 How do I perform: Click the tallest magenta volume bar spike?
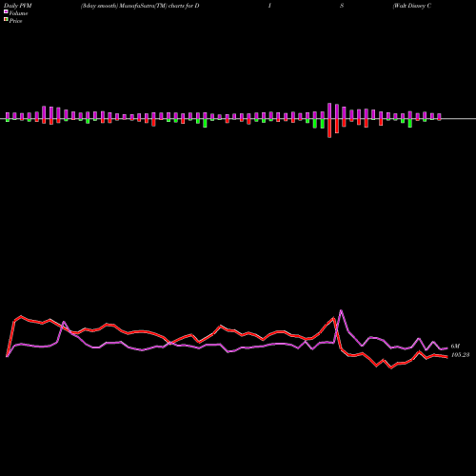coord(329,110)
